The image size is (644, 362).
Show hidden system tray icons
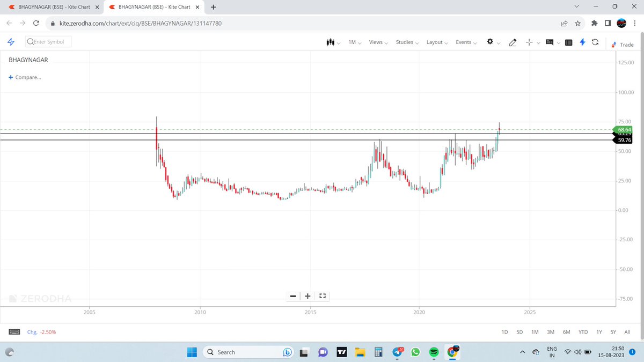point(522,352)
